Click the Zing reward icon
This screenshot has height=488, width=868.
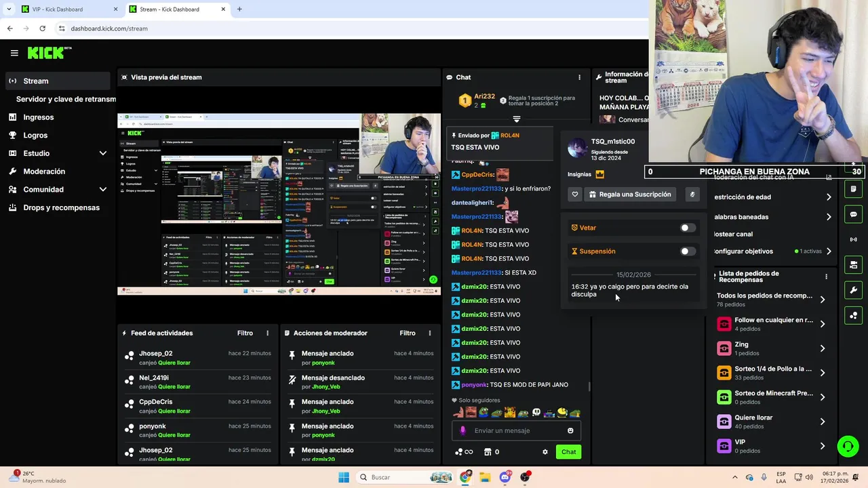coord(724,348)
